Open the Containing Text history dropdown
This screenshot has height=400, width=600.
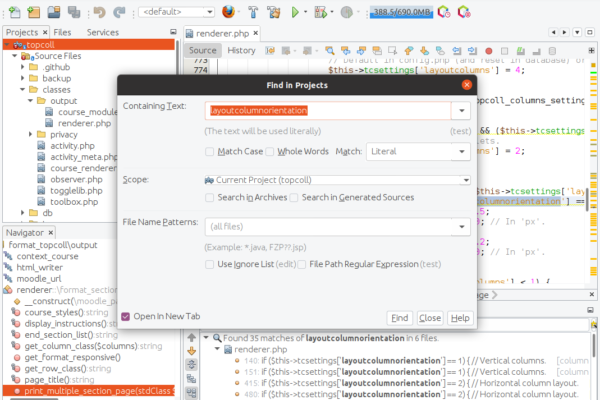click(x=461, y=111)
